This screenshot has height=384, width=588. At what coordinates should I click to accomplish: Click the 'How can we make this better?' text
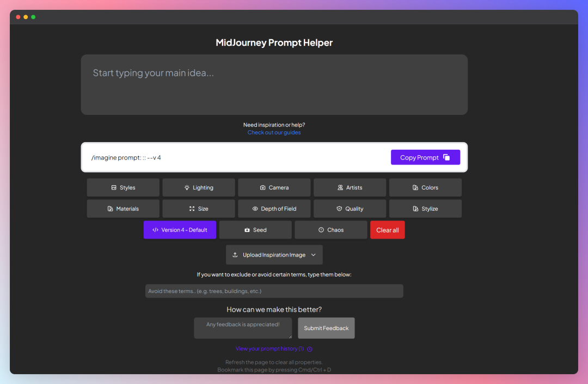274,309
